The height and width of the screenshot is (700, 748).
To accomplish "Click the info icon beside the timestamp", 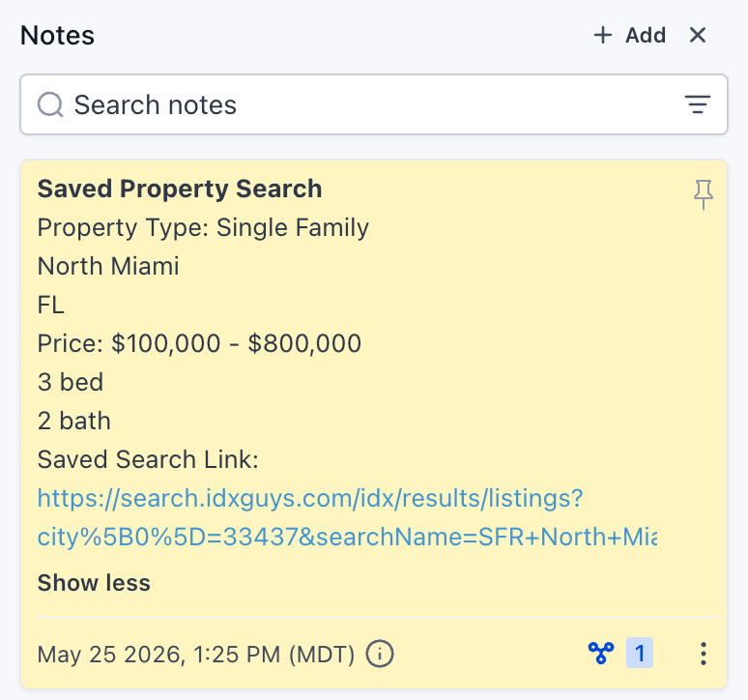I will pyautogui.click(x=380, y=654).
